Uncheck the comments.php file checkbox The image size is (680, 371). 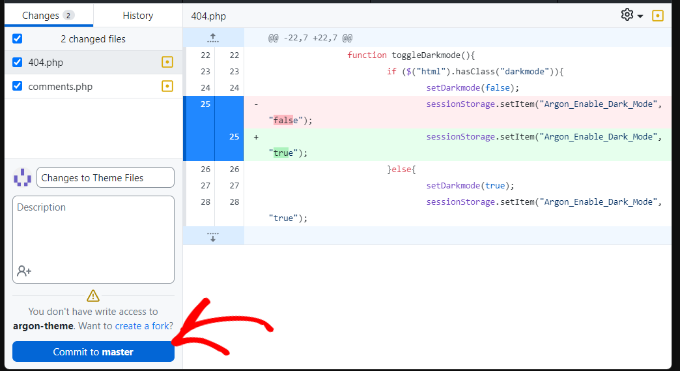point(17,86)
